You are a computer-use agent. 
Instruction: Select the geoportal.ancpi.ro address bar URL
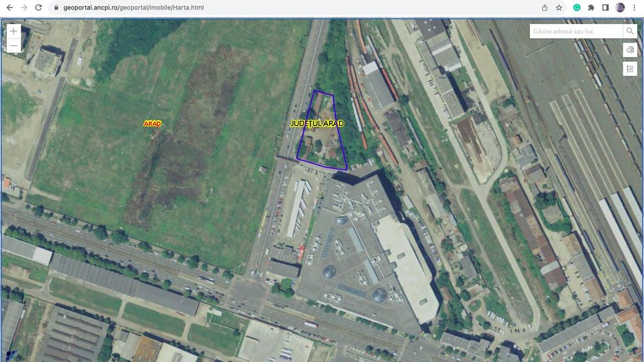[x=133, y=8]
